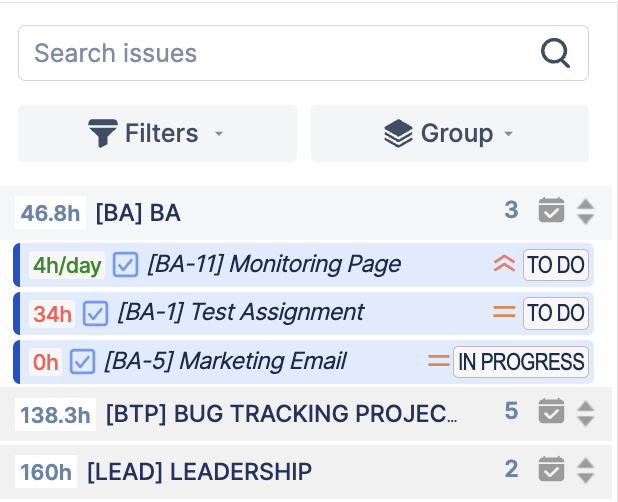
Task: Select the [BA] BA project header
Action: tap(138, 212)
